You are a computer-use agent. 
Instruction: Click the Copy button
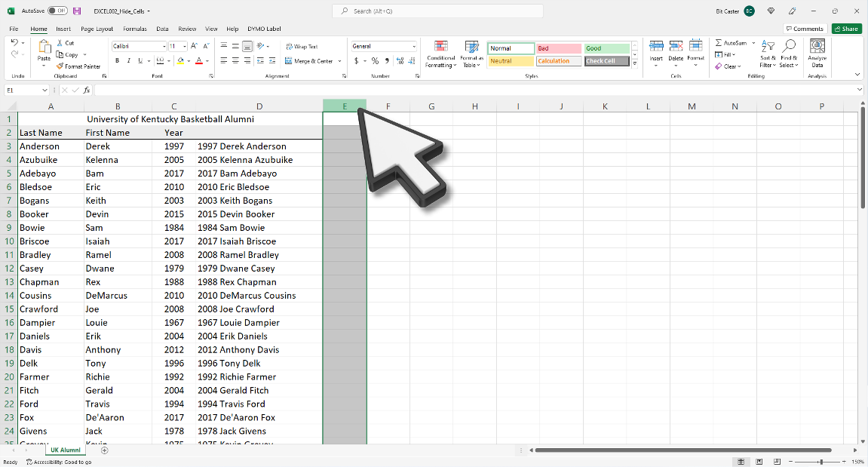tap(67, 55)
